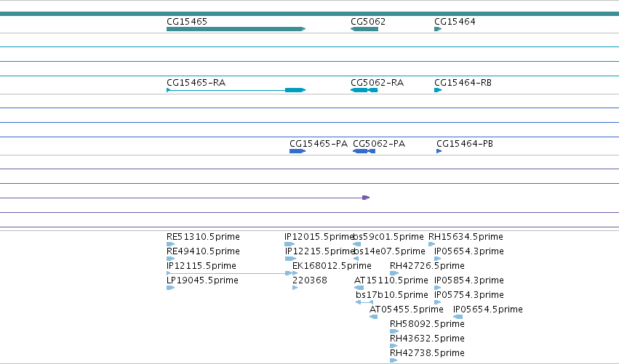The height and width of the screenshot is (364, 619).
Task: Click the RH43632.5prime EST label
Action: pyautogui.click(x=427, y=339)
